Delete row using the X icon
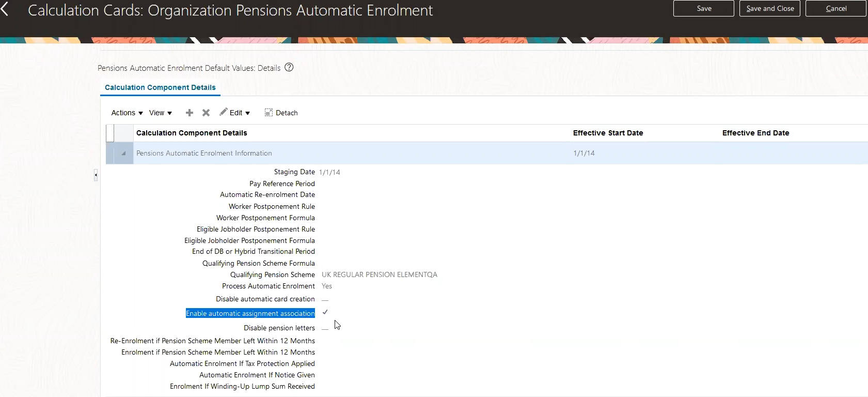 206,113
